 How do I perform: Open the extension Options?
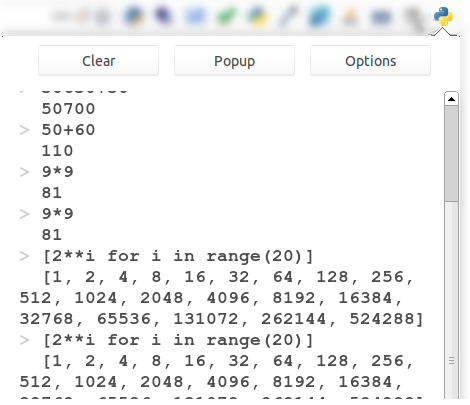[370, 61]
